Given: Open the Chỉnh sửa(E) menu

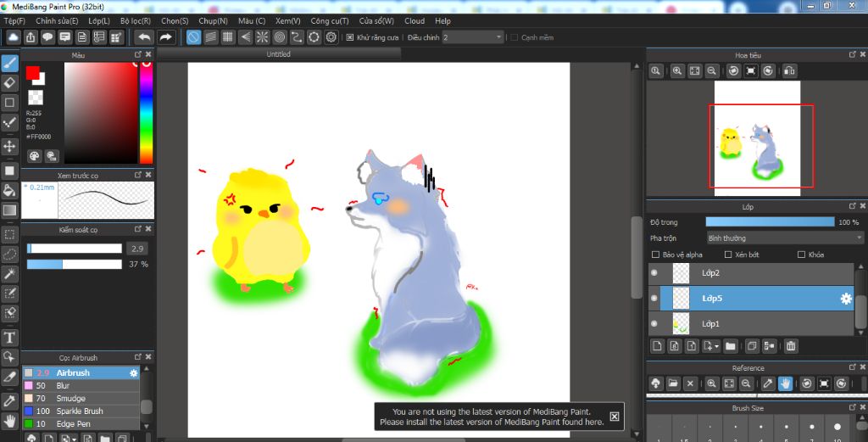Looking at the screenshot, I should (57, 21).
